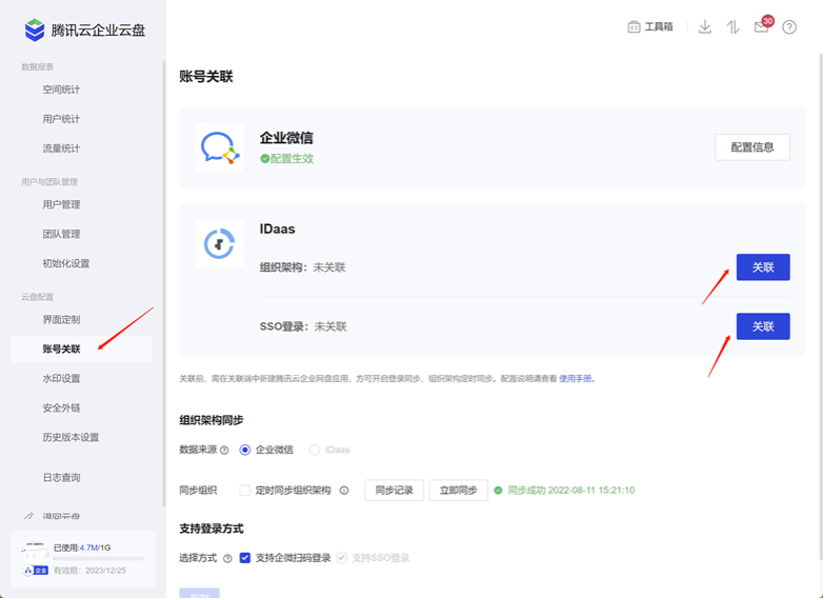Click the help icon next to 数据来源
The width and height of the screenshot is (824, 600).
pyautogui.click(x=224, y=450)
